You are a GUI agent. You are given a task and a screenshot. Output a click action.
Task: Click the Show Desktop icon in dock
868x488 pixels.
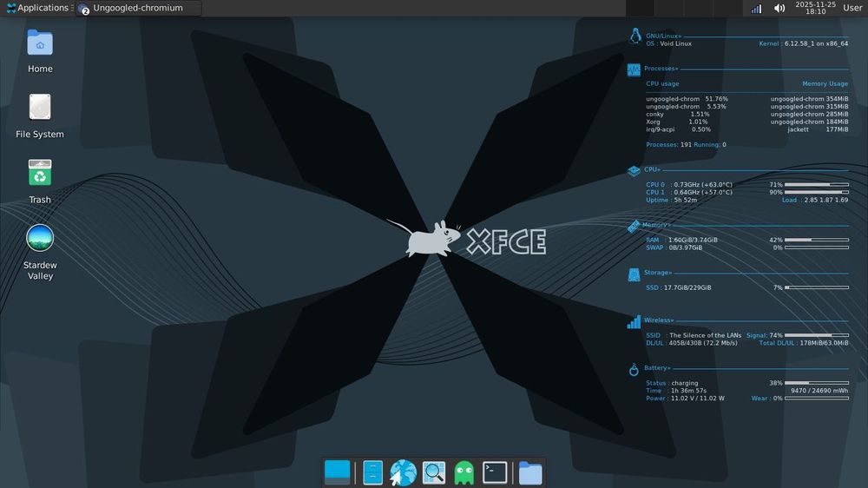[x=337, y=472]
